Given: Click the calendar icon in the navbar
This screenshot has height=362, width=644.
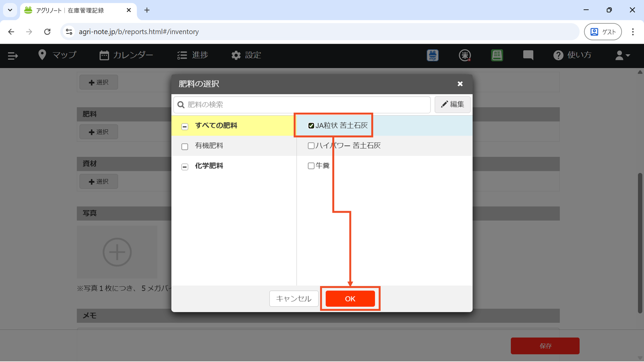Looking at the screenshot, I should coord(104,55).
